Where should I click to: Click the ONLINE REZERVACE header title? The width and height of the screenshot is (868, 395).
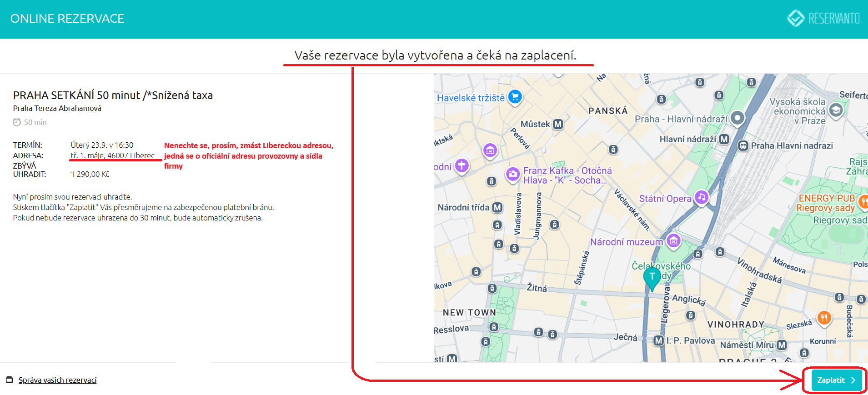[x=67, y=19]
